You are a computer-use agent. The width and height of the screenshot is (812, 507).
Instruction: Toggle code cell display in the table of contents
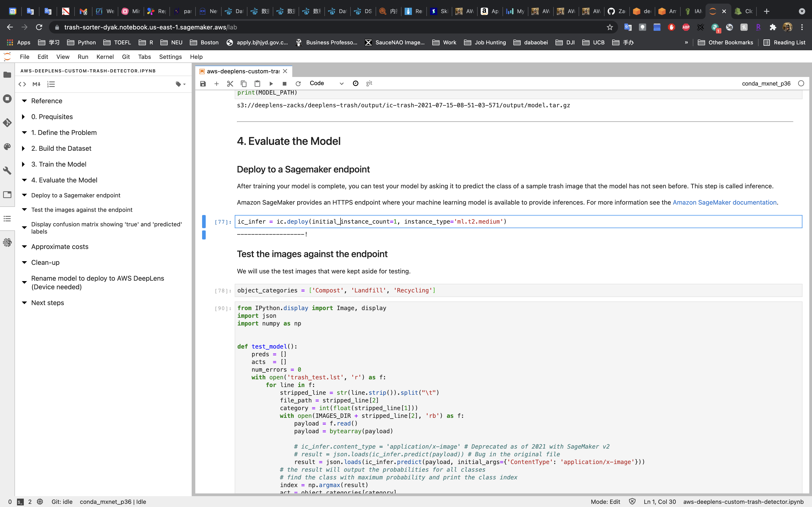point(22,84)
